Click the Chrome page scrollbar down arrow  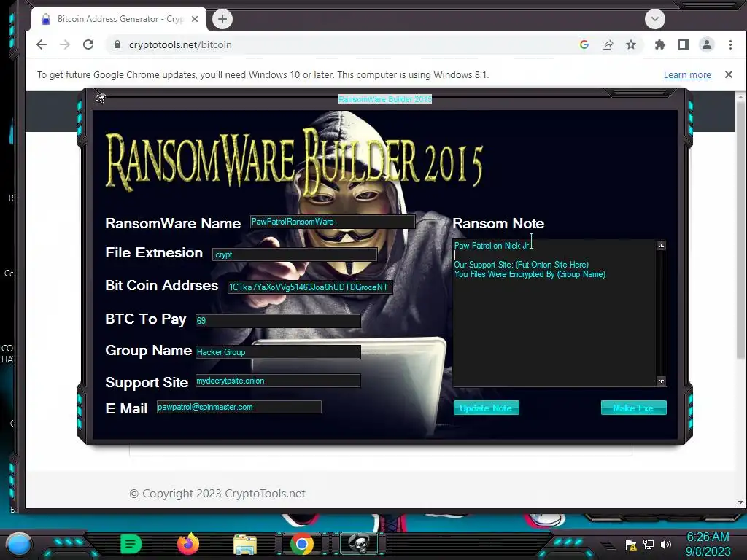(x=741, y=502)
